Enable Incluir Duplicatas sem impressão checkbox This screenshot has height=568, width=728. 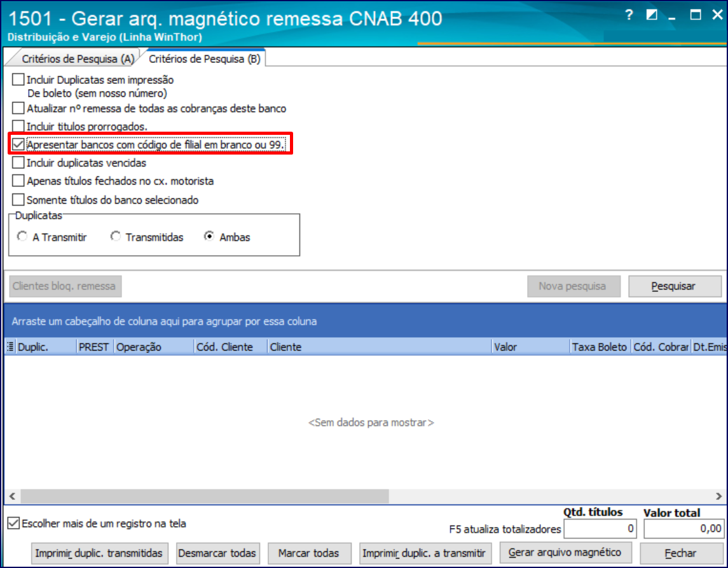click(x=18, y=80)
